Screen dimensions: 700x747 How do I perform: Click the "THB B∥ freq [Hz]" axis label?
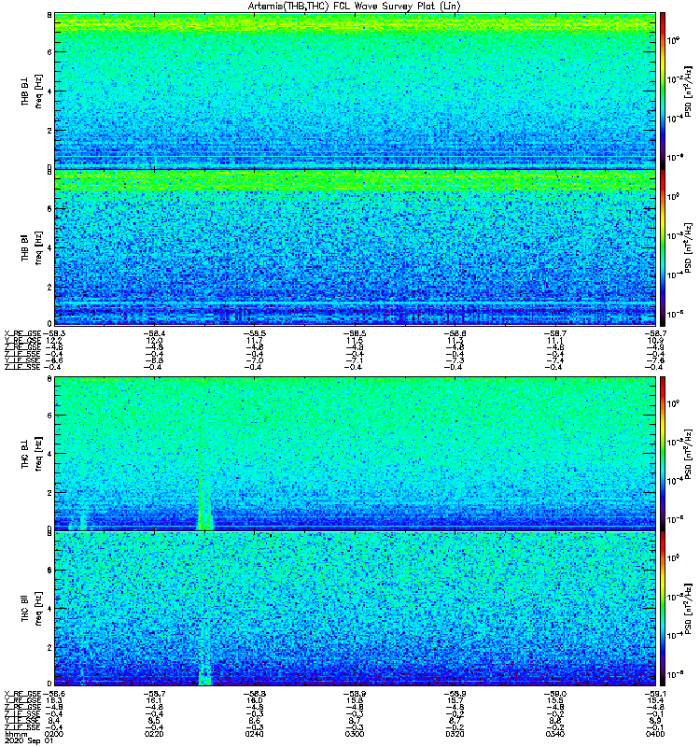32,247
